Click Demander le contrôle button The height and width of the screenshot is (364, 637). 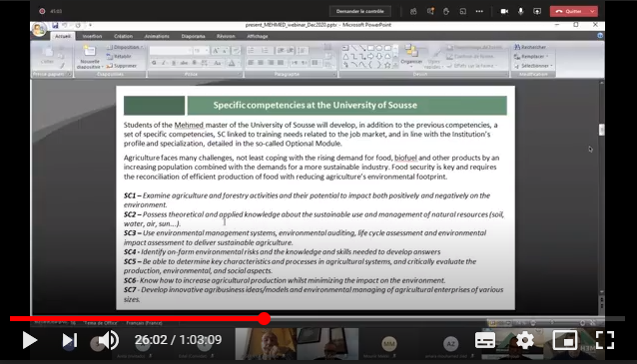click(x=360, y=11)
